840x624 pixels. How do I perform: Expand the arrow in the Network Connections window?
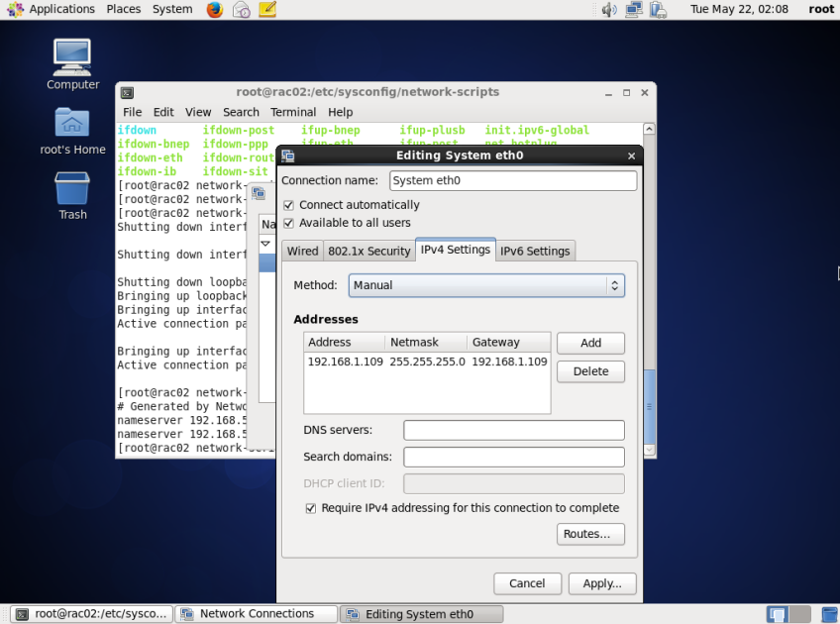264,243
